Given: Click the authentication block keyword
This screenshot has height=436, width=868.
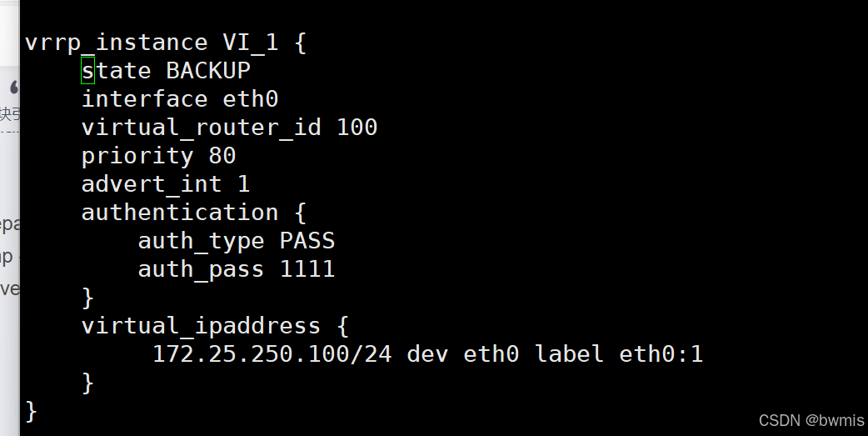Looking at the screenshot, I should (x=180, y=213).
